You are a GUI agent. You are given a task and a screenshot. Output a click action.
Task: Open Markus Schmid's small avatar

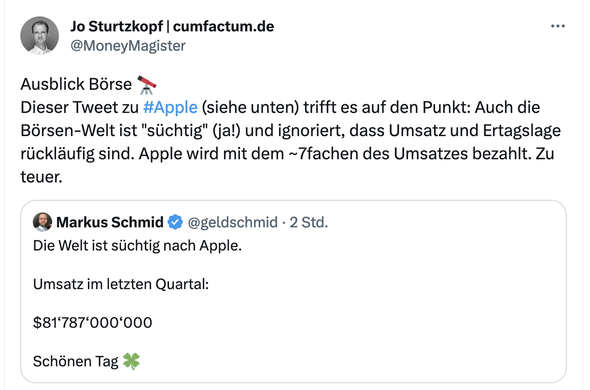[x=43, y=222]
